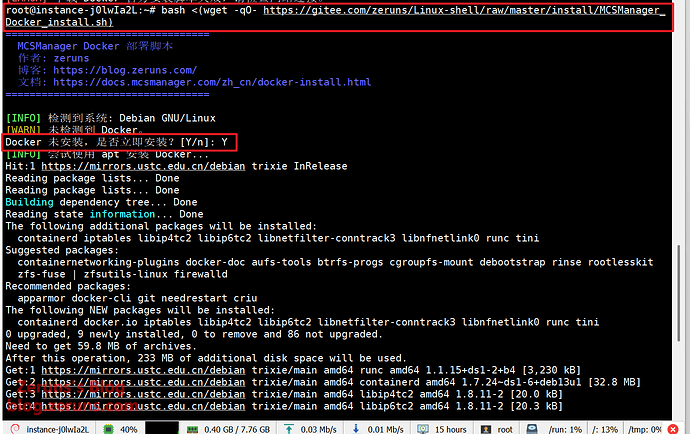The height and width of the screenshot is (434, 690).
Task: Click the terminal vertical scrollbar
Action: click(679, 293)
